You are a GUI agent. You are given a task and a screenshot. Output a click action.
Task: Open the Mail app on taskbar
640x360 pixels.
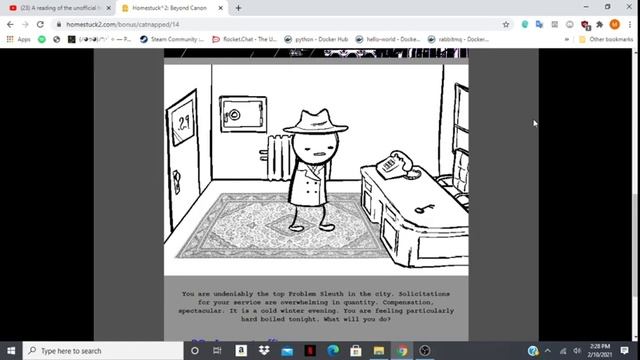pos(287,351)
